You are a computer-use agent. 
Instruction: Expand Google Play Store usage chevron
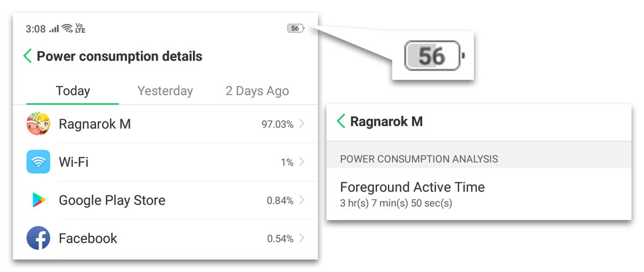[x=302, y=200]
